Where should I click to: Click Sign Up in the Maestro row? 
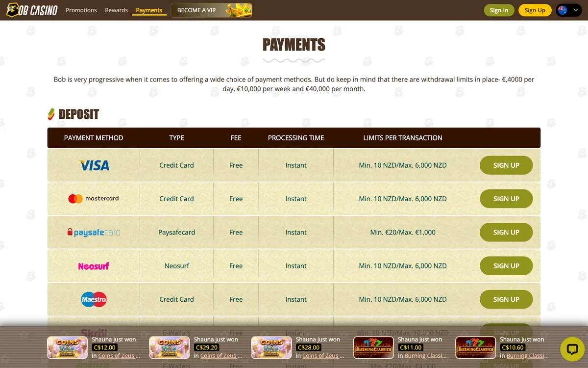point(506,299)
